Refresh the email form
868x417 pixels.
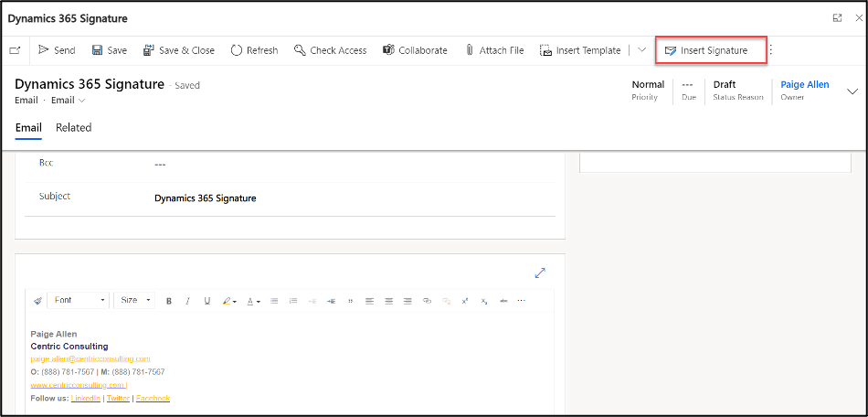[237, 50]
